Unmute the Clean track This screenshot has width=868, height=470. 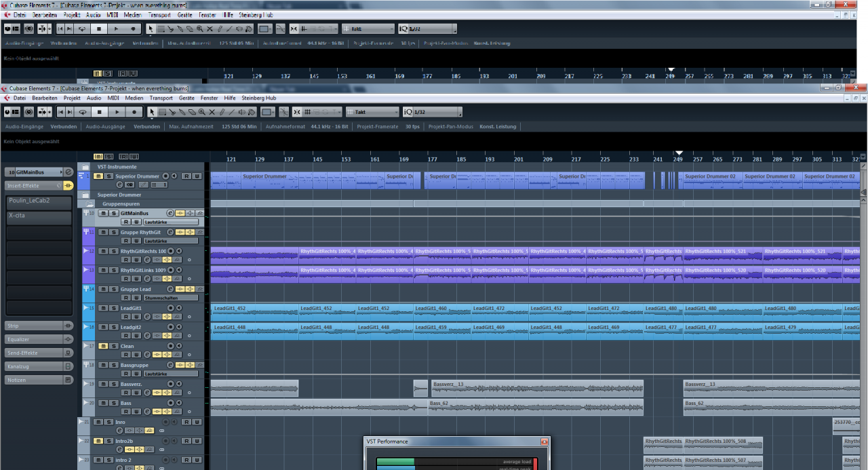click(x=103, y=346)
